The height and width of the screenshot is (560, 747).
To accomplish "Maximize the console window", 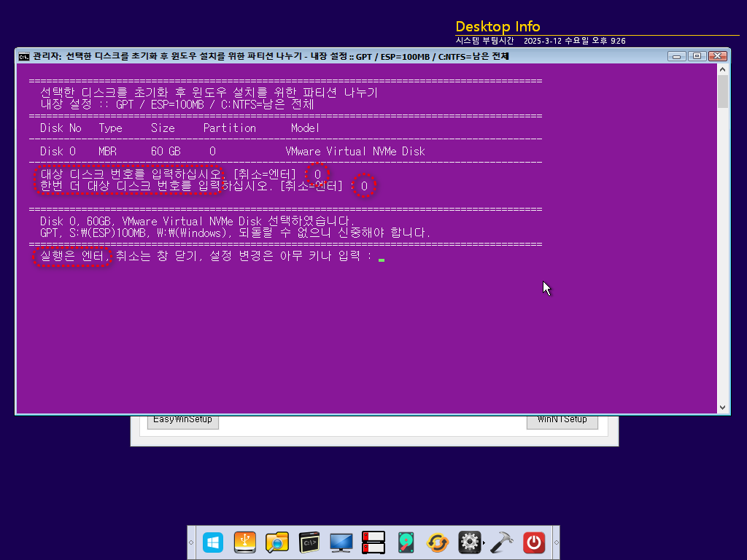I will pos(697,56).
